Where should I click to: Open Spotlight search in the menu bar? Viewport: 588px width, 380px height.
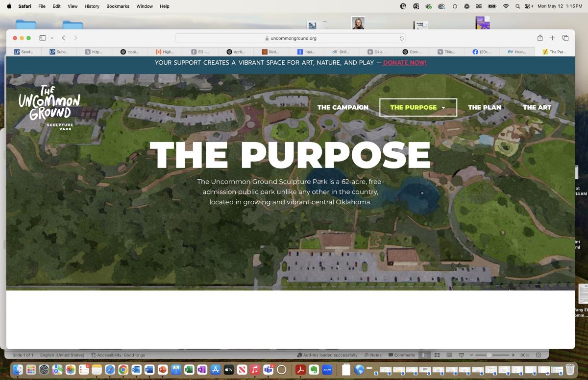518,6
